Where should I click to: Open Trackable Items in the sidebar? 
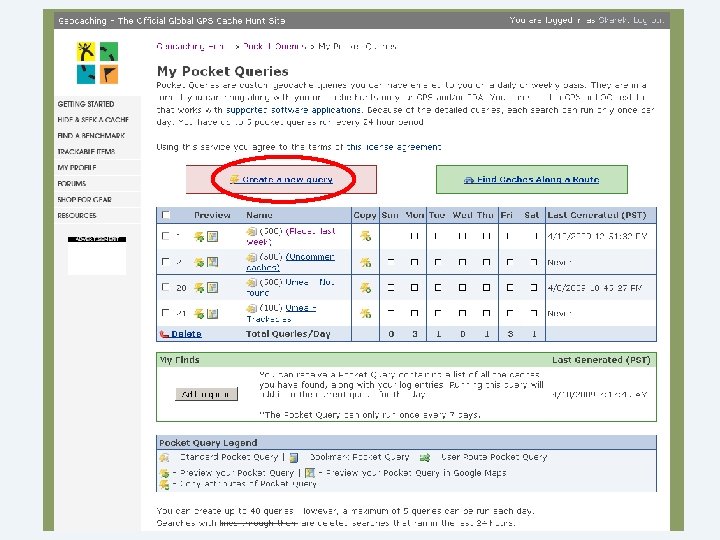click(x=86, y=152)
